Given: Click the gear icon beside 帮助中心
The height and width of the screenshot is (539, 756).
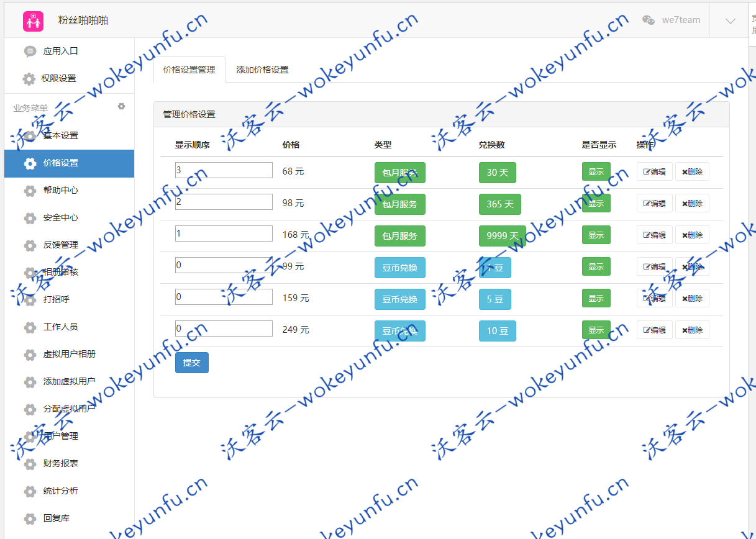Looking at the screenshot, I should coord(30,191).
